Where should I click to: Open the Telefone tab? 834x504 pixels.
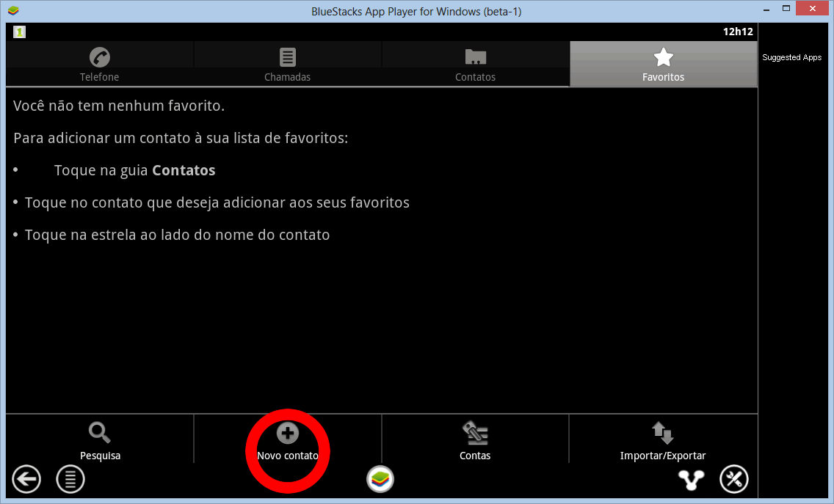click(99, 65)
